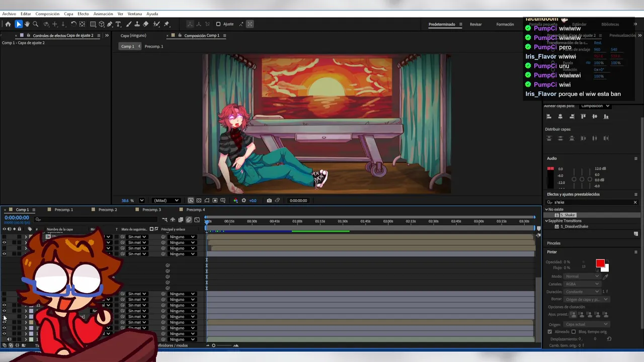644x362 pixels.
Task: Select the Zoom magnifier tool
Action: pos(35,24)
